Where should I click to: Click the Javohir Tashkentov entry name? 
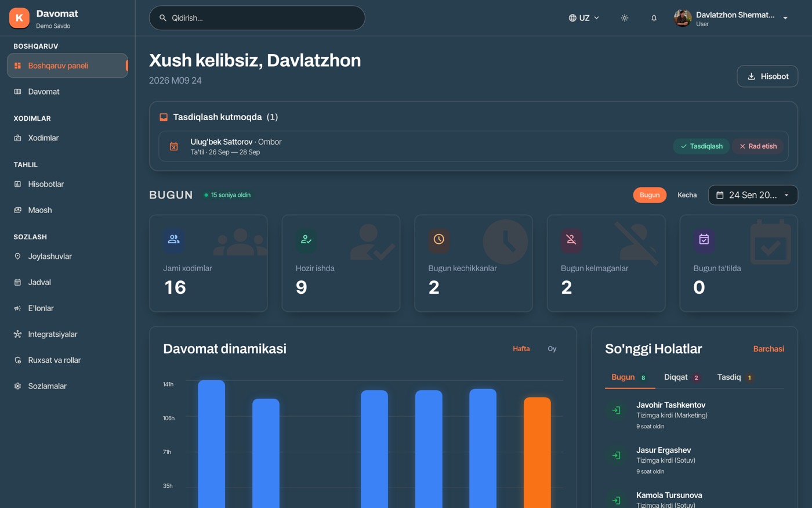click(x=671, y=405)
